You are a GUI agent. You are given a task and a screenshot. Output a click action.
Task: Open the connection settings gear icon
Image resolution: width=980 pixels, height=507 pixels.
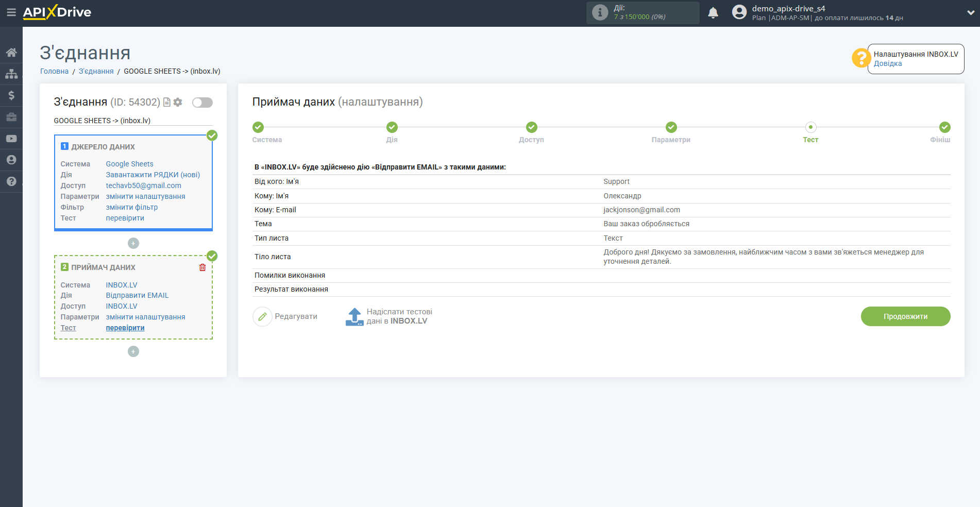[178, 103]
